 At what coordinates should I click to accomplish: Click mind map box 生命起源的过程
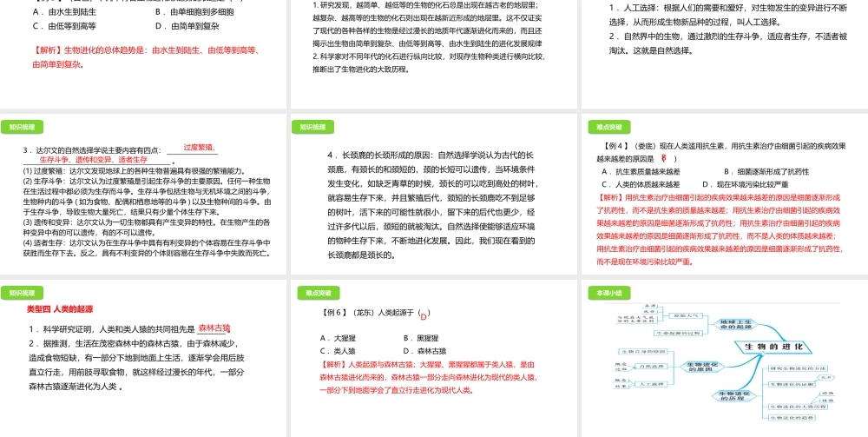click(x=676, y=333)
